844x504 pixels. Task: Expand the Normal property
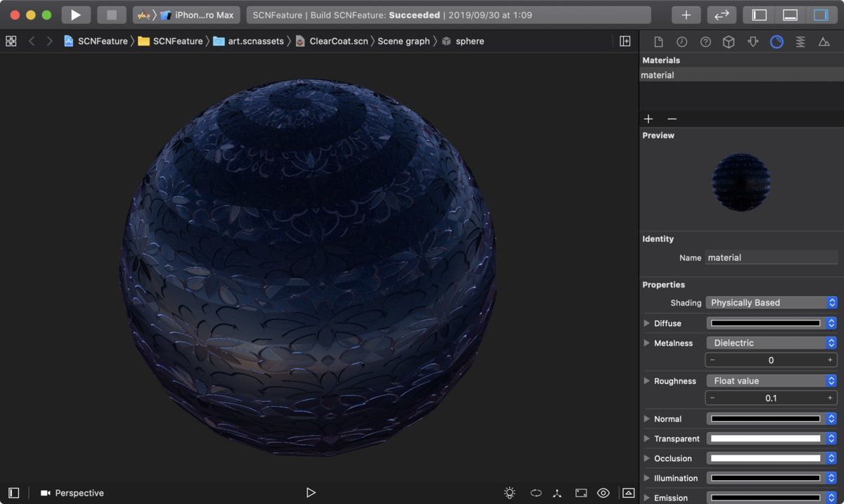coord(647,419)
